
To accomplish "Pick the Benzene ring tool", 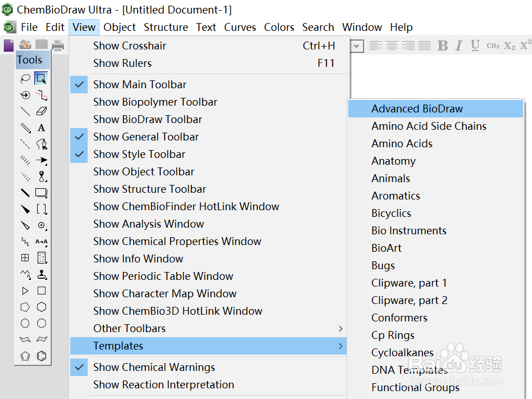I will click(x=42, y=356).
